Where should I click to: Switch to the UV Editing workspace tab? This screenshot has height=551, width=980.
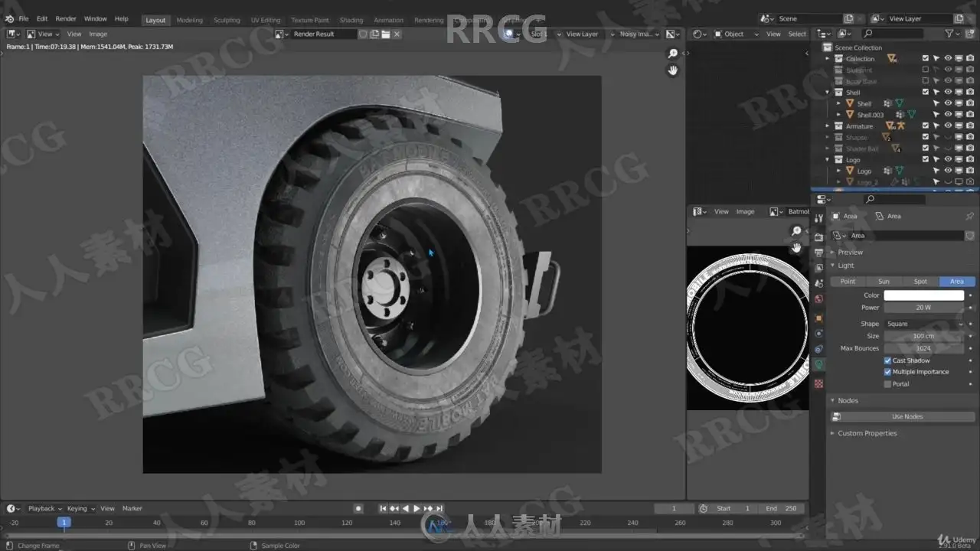pos(266,21)
